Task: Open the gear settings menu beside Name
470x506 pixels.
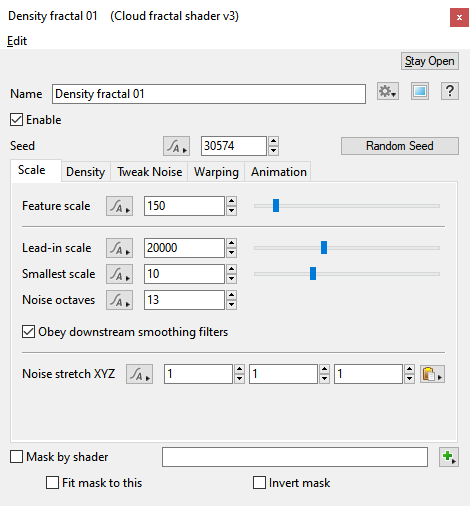Action: click(x=388, y=91)
